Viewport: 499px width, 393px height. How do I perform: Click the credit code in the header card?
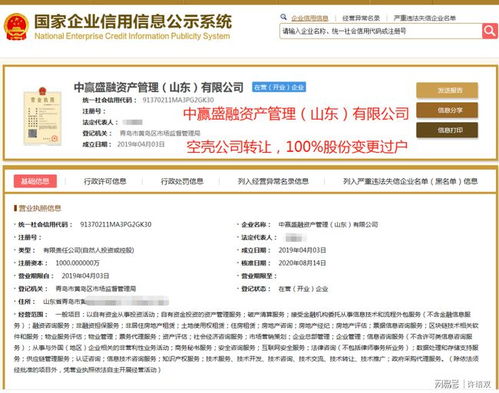point(178,100)
